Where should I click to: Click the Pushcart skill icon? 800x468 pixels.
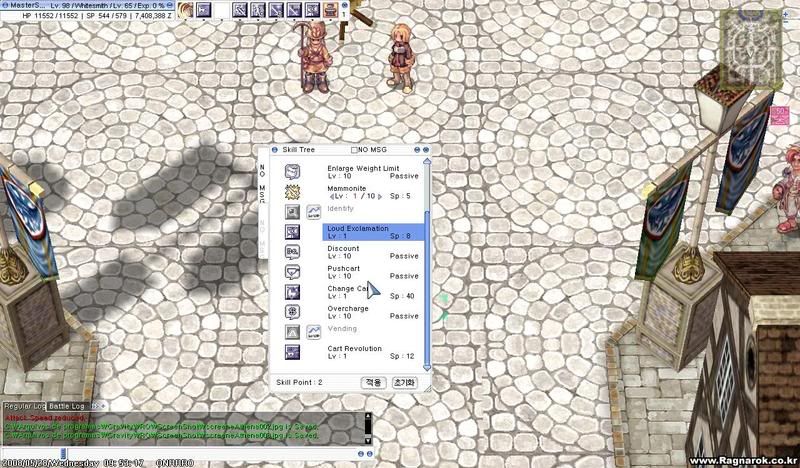coord(292,272)
